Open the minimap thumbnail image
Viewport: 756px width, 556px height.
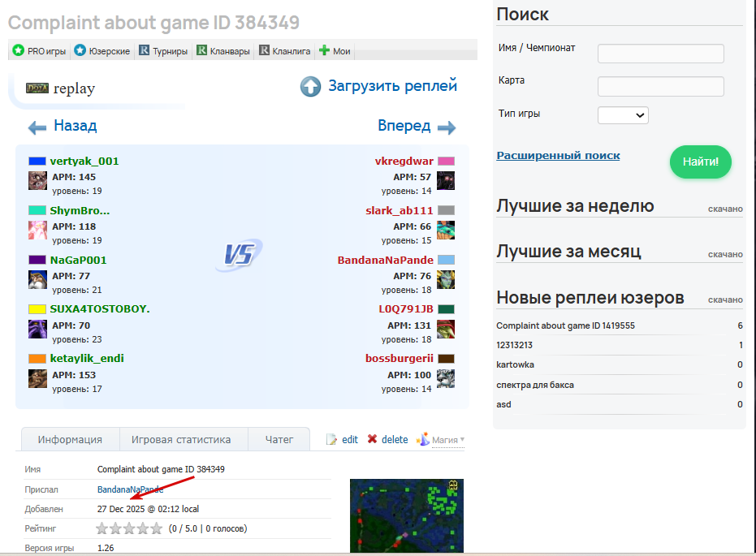coord(407,515)
